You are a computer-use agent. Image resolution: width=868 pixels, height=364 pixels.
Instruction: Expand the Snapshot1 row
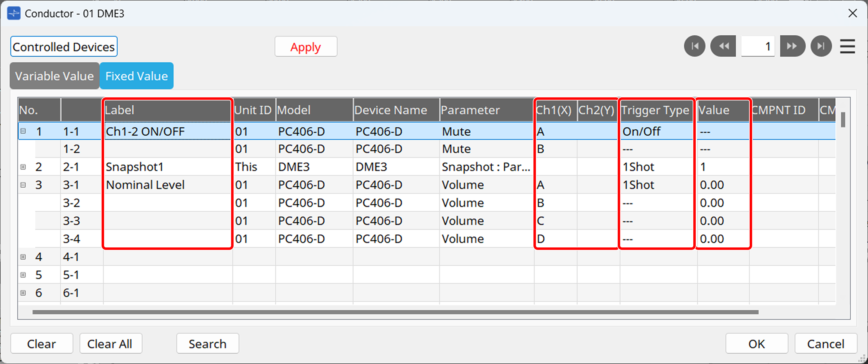[x=23, y=166]
